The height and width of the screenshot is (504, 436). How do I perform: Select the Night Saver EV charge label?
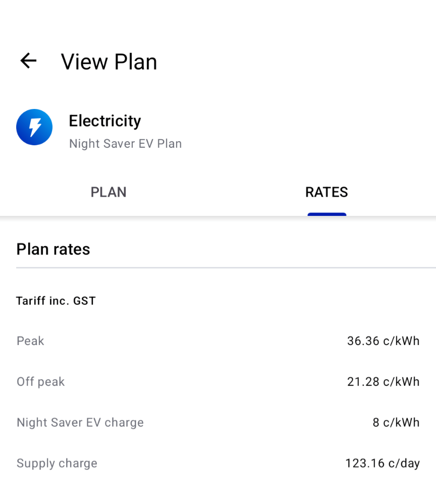point(80,423)
